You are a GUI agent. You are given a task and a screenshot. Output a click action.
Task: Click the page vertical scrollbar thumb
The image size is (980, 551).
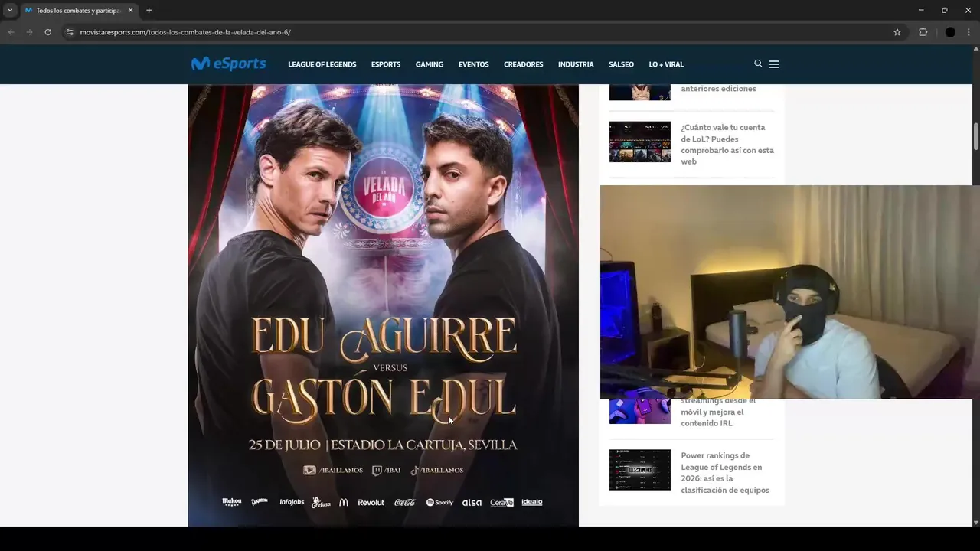pos(975,136)
